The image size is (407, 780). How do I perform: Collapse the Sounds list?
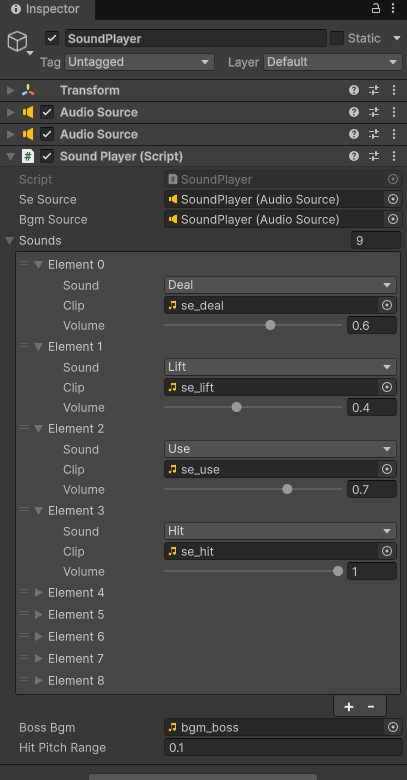point(9,241)
